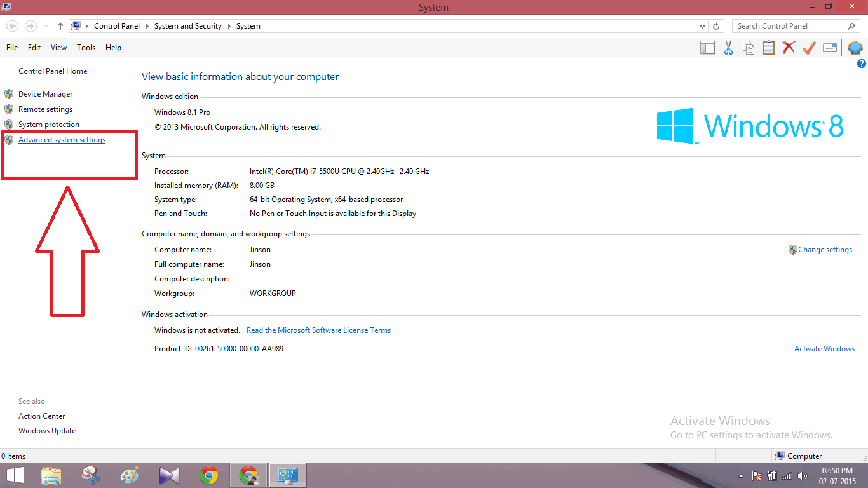The width and height of the screenshot is (868, 488).
Task: Click the Forward navigation arrow
Action: click(30, 26)
